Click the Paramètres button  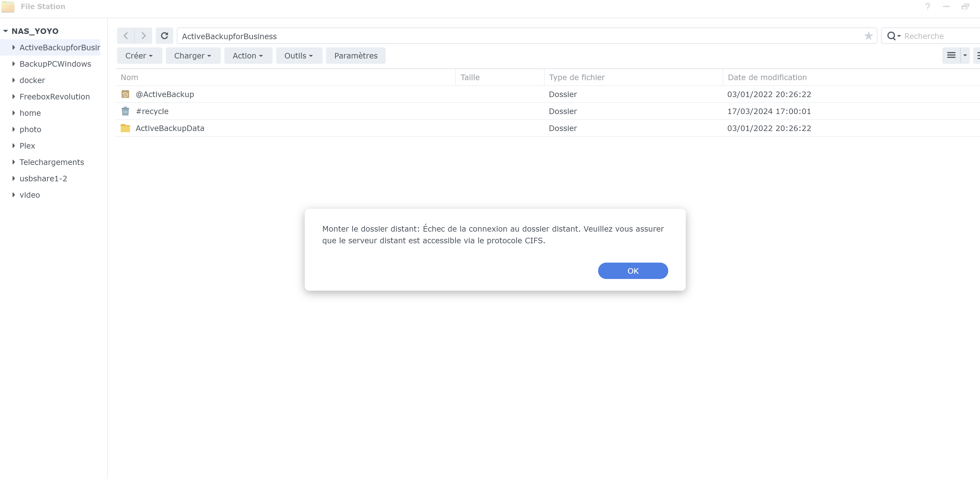[356, 56]
